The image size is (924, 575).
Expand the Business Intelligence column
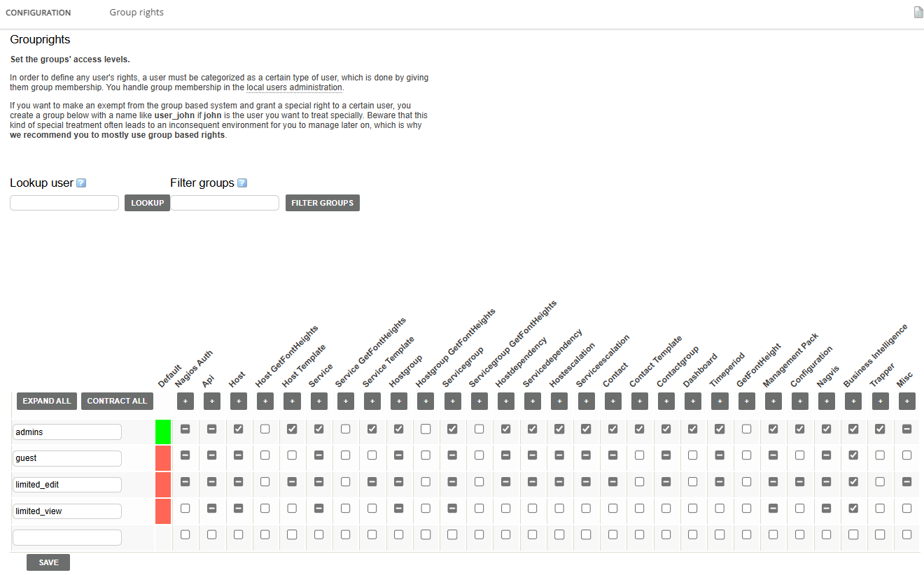tap(853, 402)
